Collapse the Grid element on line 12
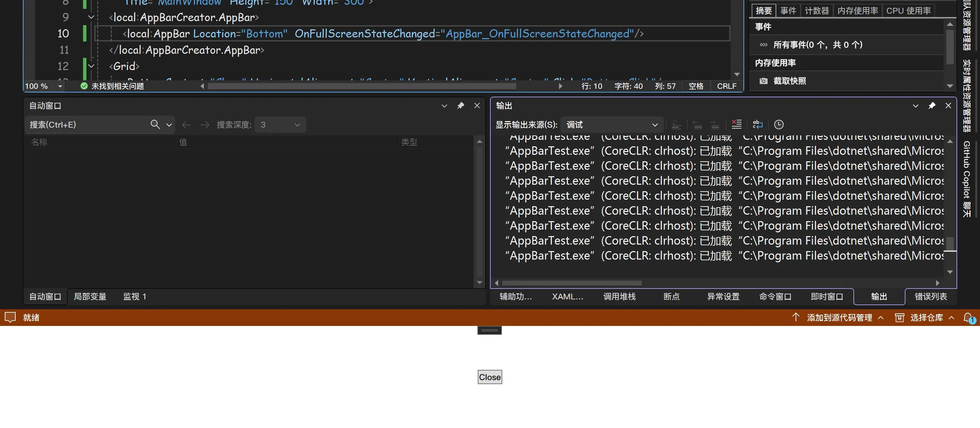This screenshot has height=428, width=980. click(91, 66)
